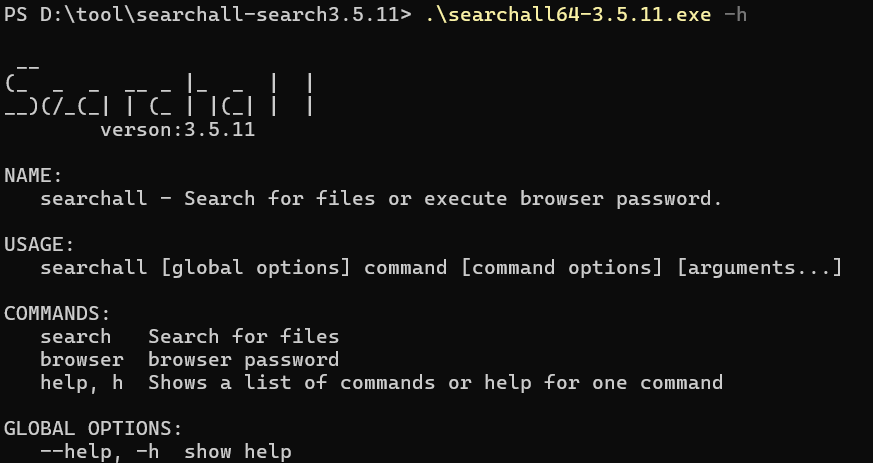Image resolution: width=873 pixels, height=463 pixels.
Task: Click the [command options] text in usage
Action: [562, 268]
